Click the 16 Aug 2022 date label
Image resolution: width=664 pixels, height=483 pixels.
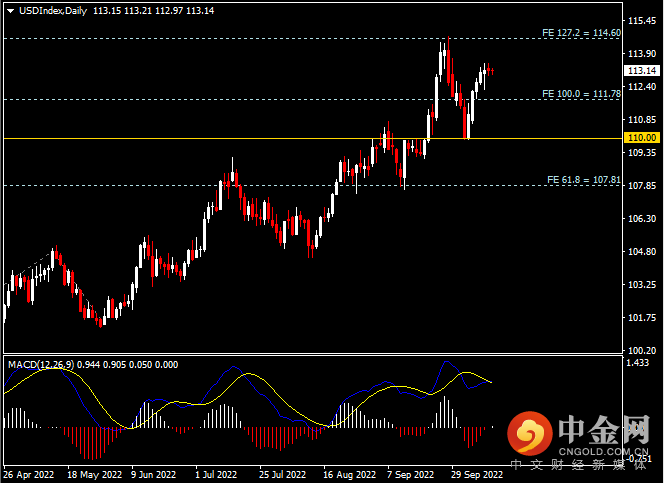(349, 475)
